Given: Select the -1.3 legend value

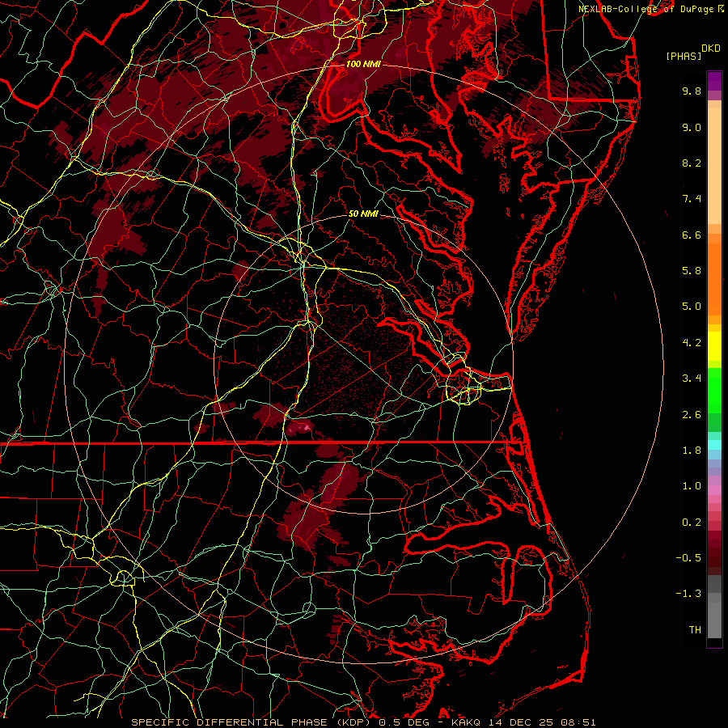Looking at the screenshot, I should pyautogui.click(x=688, y=594).
